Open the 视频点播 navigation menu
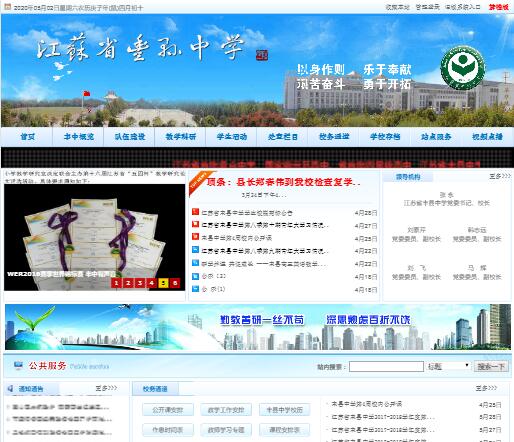This screenshot has width=514, height=442. pos(487,137)
